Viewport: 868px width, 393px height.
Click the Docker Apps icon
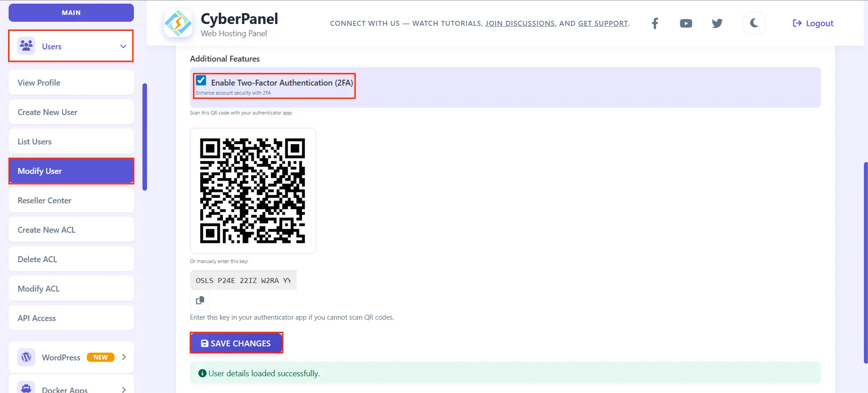click(x=26, y=388)
